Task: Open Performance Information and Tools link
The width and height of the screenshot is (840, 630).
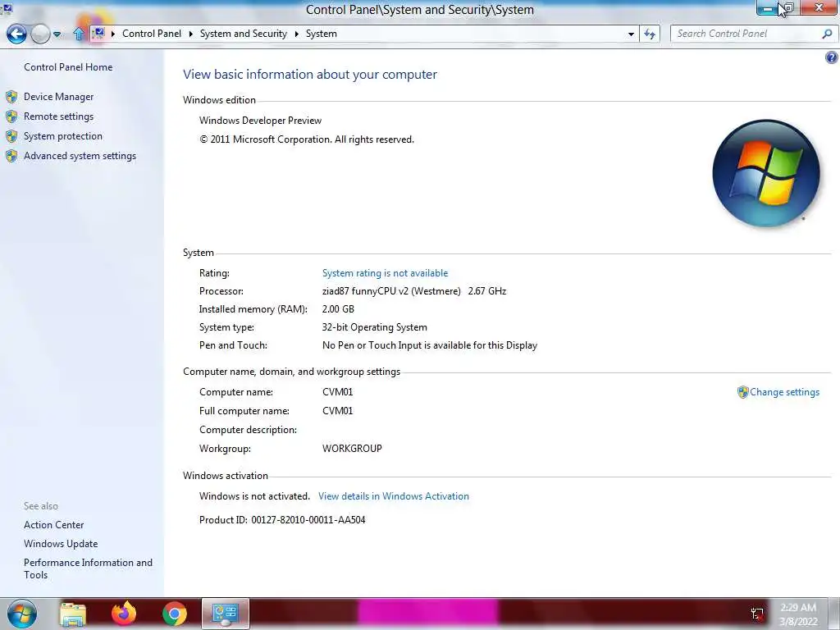Action: click(88, 568)
